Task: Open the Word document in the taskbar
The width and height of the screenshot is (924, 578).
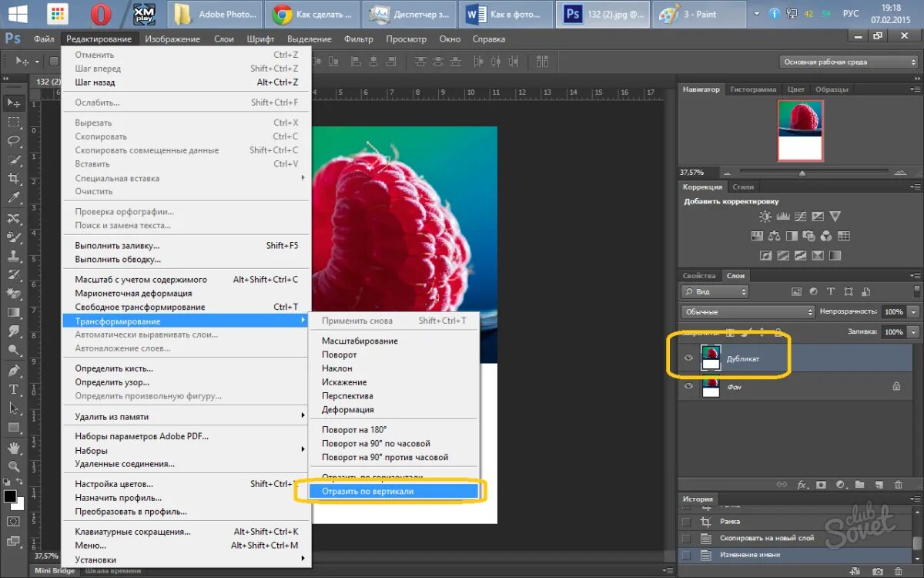Action: [506, 14]
